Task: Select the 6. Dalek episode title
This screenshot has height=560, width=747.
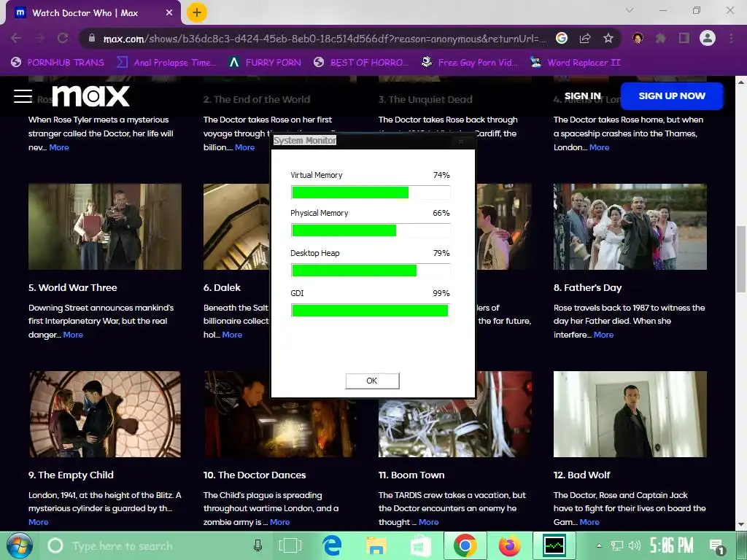Action: (x=222, y=287)
